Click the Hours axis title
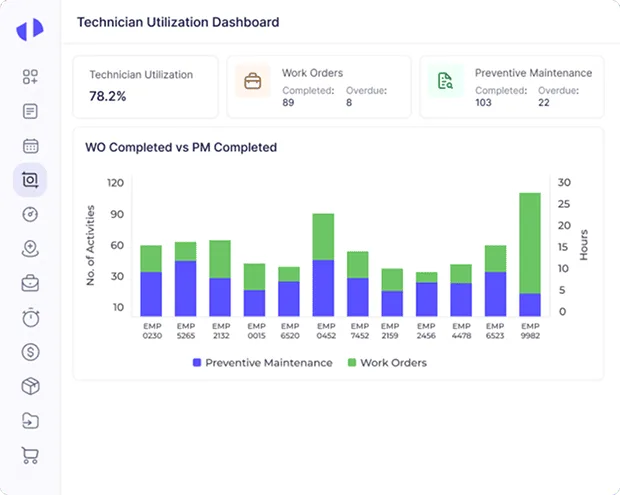This screenshot has height=495, width=620. click(584, 245)
